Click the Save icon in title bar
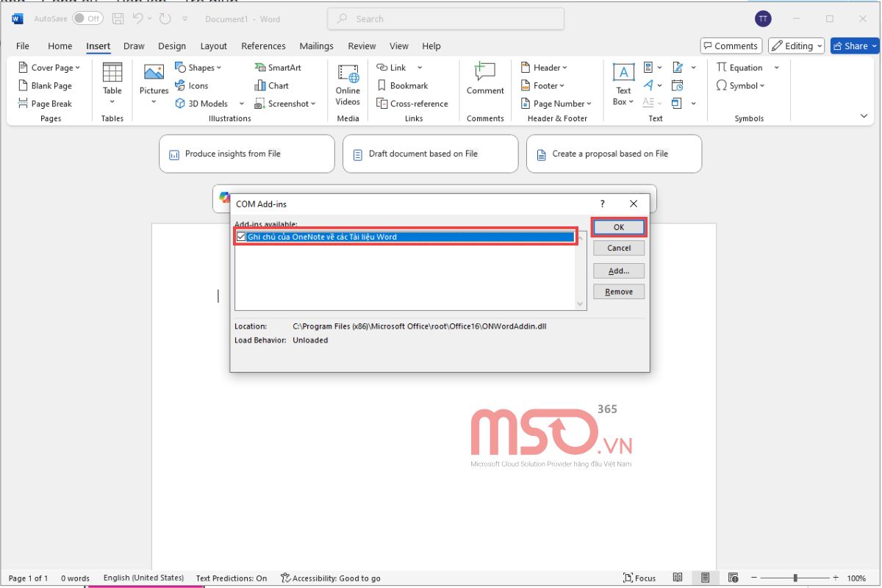 tap(118, 19)
